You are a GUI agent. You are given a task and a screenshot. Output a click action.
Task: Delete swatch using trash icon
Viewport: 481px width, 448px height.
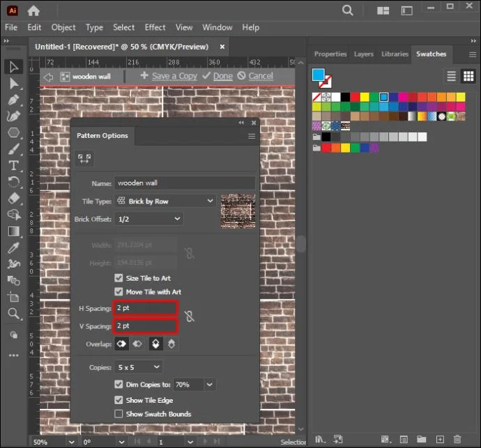point(457,439)
